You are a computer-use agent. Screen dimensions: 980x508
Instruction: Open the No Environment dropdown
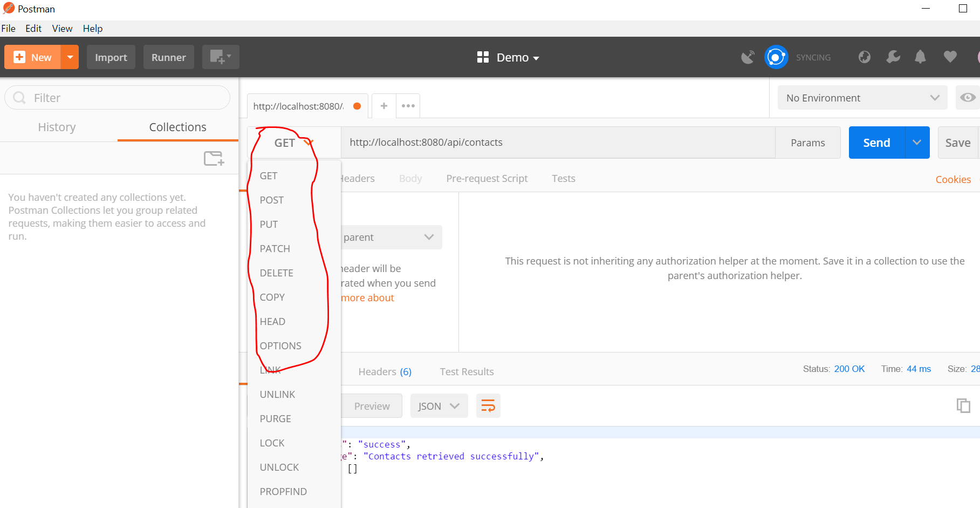(862, 98)
